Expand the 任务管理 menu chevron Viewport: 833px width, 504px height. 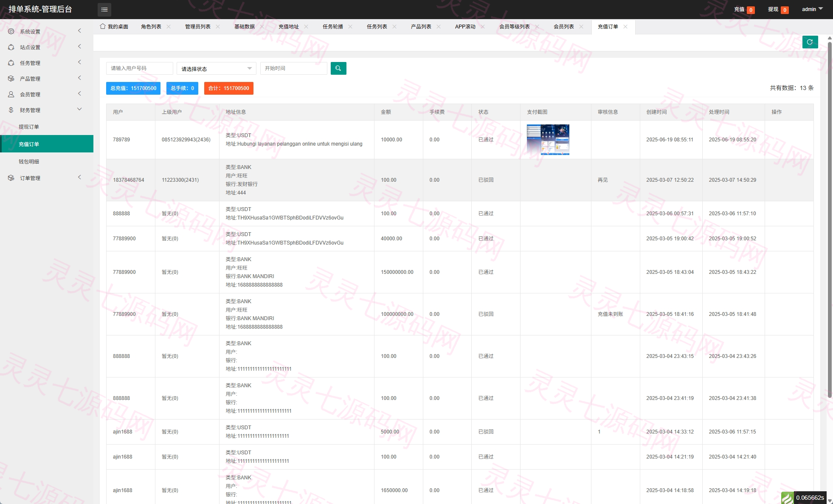tap(79, 62)
